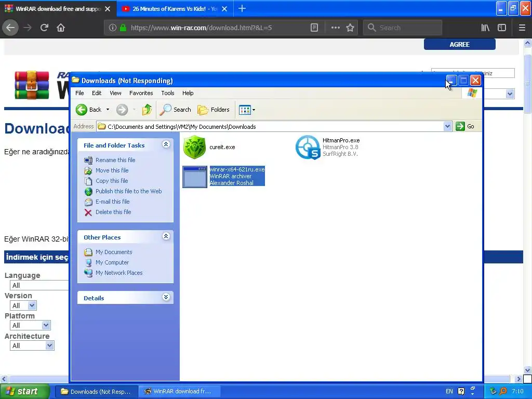Open the Firefox hamburger menu

(522, 28)
